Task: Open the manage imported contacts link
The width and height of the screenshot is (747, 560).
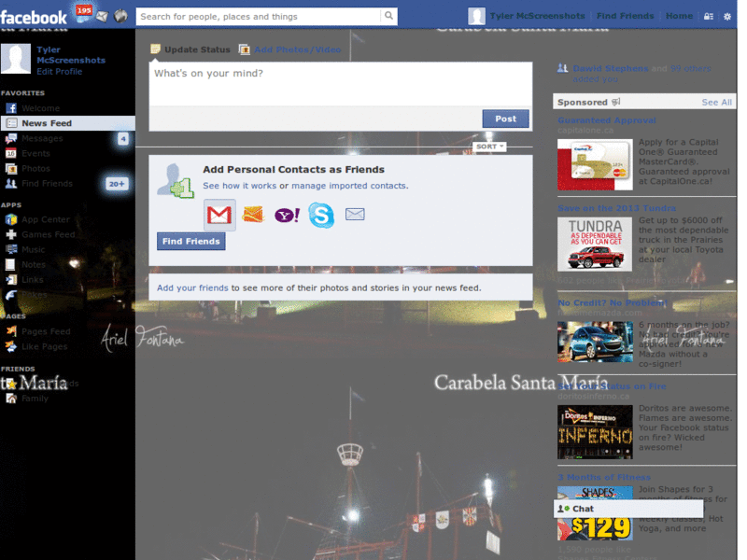Action: [x=349, y=186]
